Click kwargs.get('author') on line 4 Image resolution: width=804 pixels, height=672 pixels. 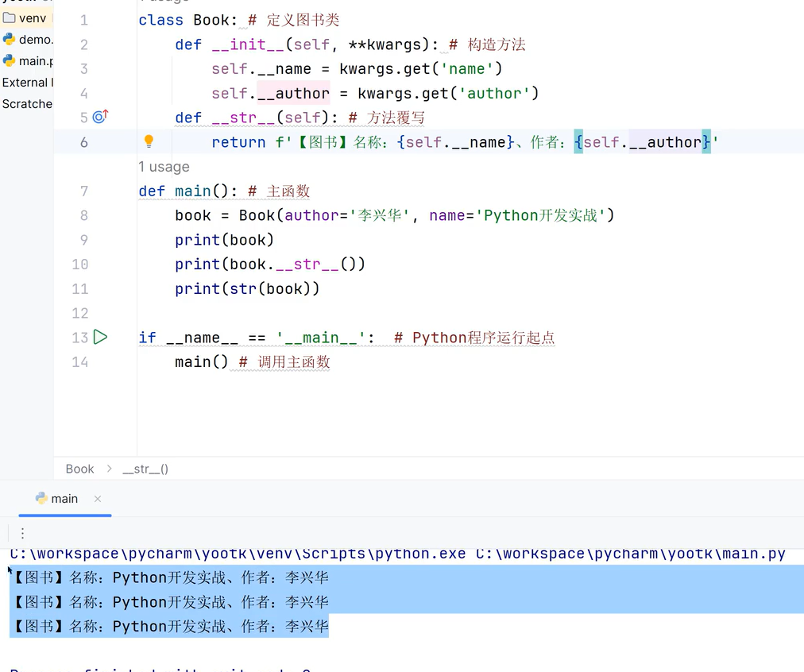(447, 93)
